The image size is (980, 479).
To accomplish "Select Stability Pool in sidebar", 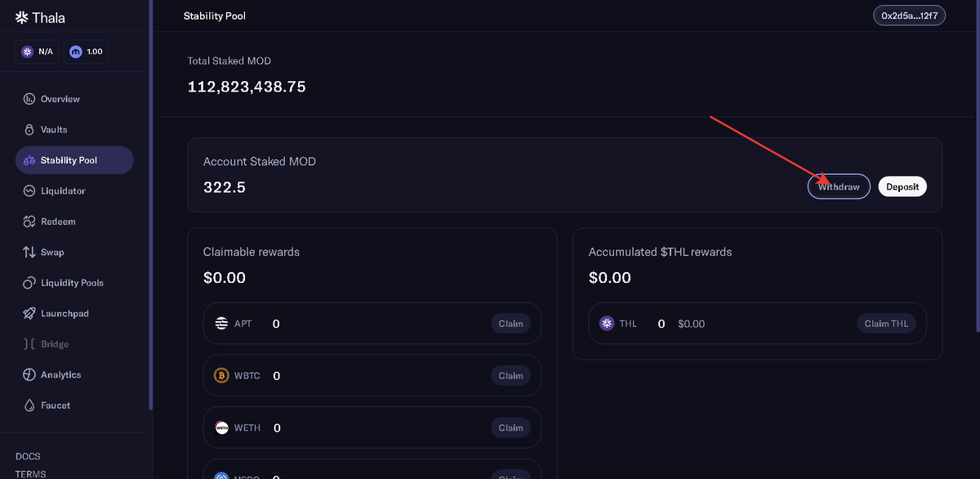I will click(74, 160).
